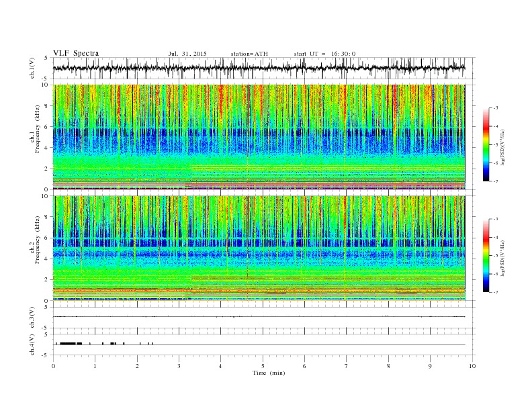Click time axis tick label "6"
Viewport: 532px width, 411px height.
click(x=304, y=366)
